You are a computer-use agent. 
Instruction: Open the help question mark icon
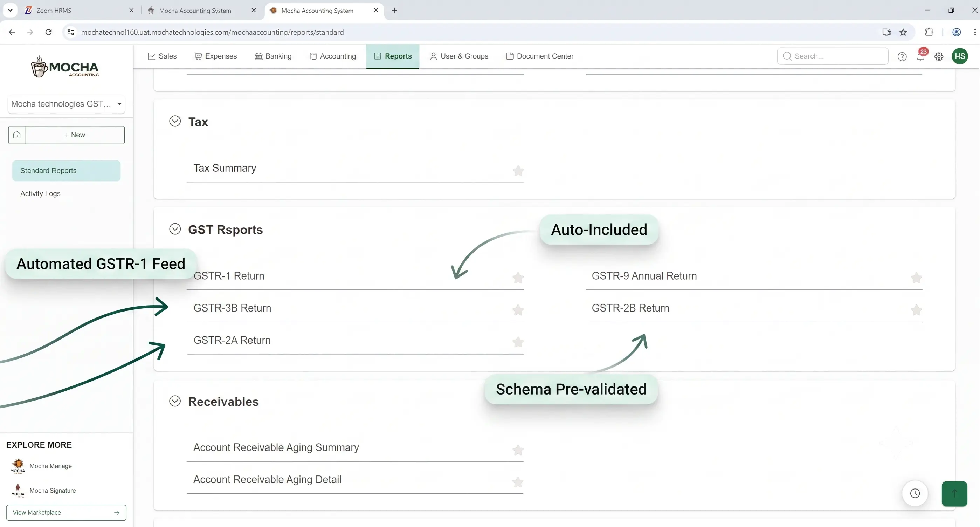[x=902, y=56]
